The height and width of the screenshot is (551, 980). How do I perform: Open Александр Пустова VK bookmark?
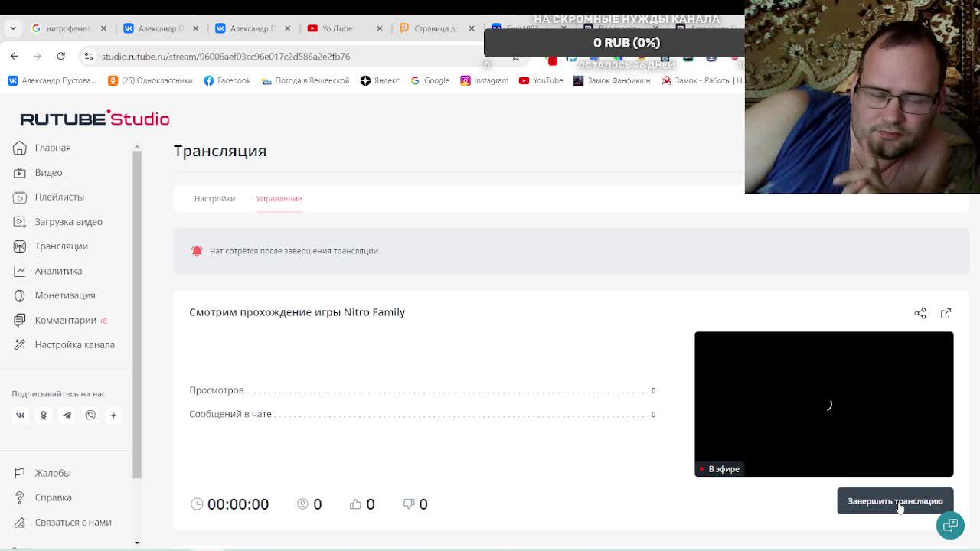52,80
